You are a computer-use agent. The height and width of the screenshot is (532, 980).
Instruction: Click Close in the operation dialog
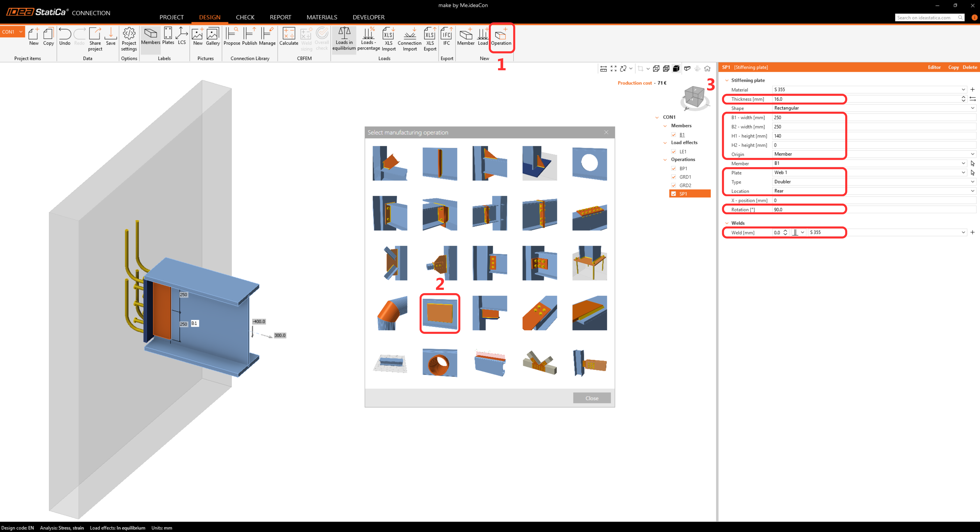click(x=592, y=398)
